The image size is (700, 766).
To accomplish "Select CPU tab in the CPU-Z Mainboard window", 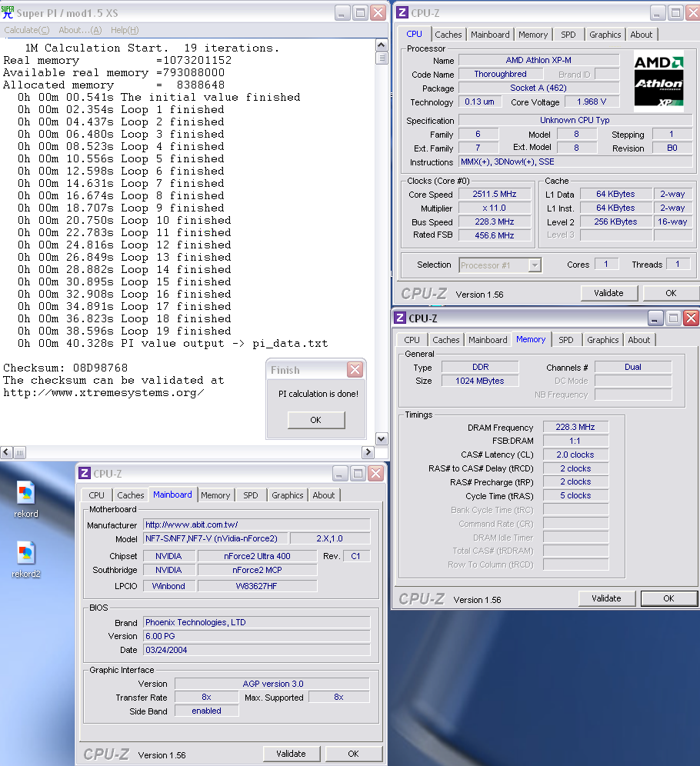I will coord(96,495).
